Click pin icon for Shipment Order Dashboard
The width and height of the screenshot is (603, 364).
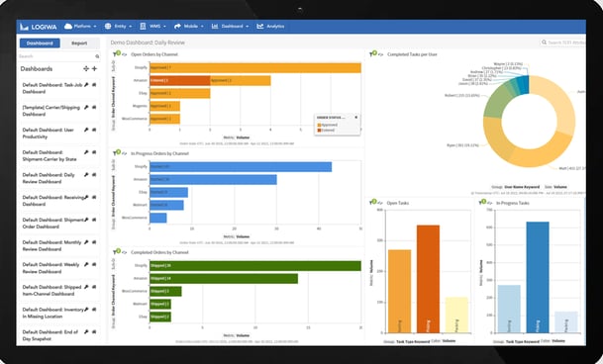[x=86, y=220]
